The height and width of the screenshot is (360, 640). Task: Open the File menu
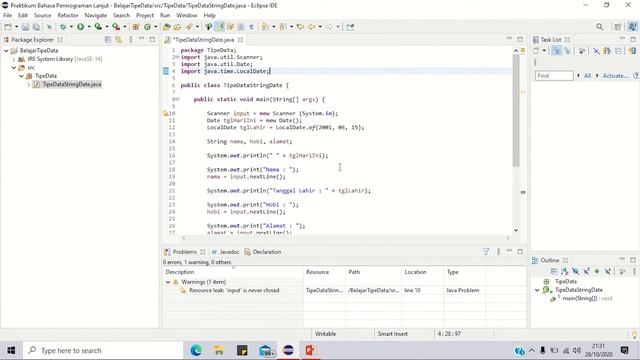(7, 16)
